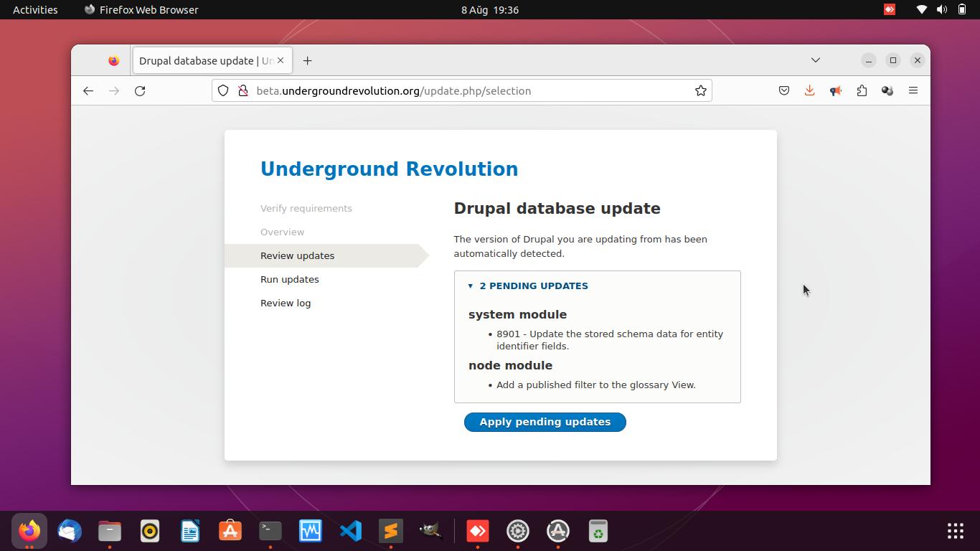
Task: Launch Visual Studio Code from the dock
Action: point(351,531)
